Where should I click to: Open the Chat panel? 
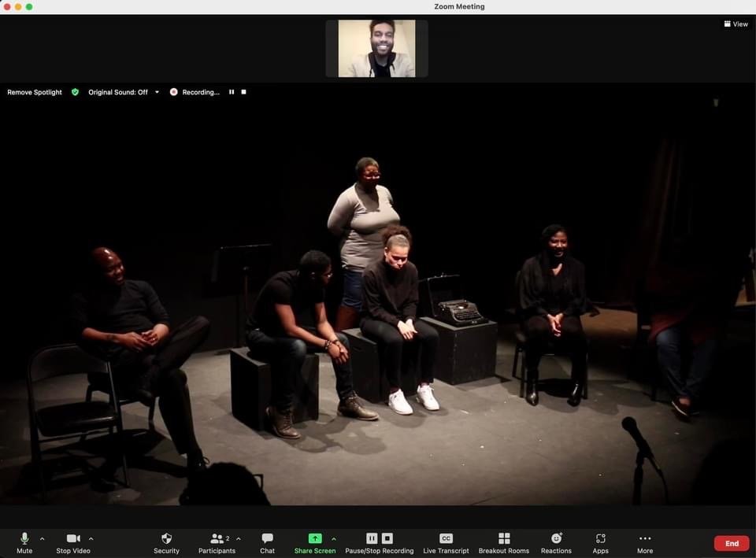point(267,542)
